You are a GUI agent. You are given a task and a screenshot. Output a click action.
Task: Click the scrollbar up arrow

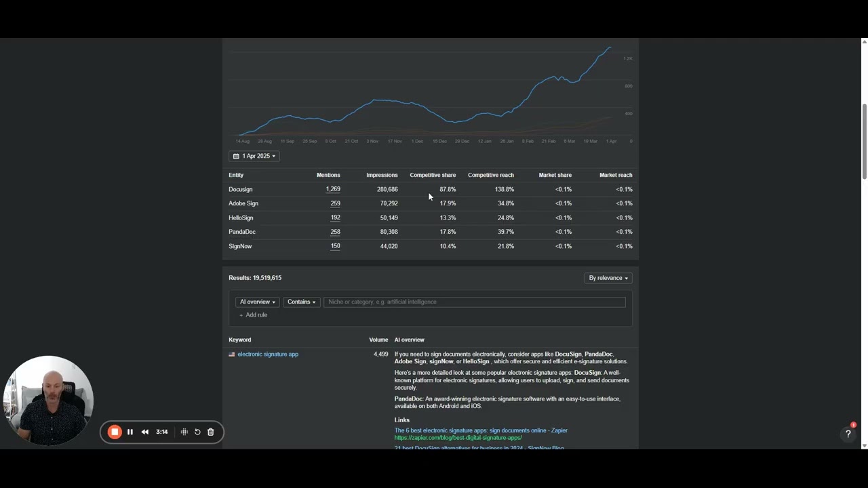click(864, 42)
